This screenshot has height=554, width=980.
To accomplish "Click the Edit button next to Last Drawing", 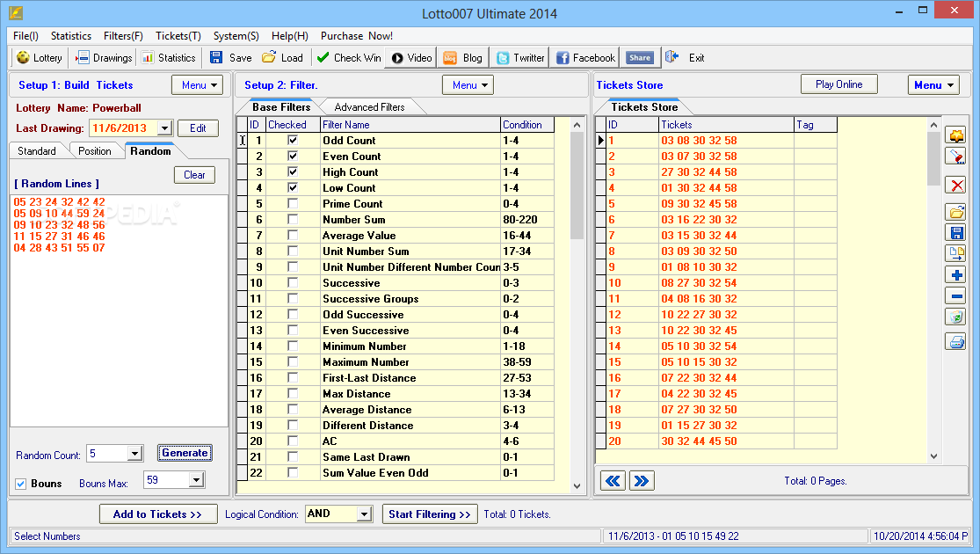I will point(198,128).
